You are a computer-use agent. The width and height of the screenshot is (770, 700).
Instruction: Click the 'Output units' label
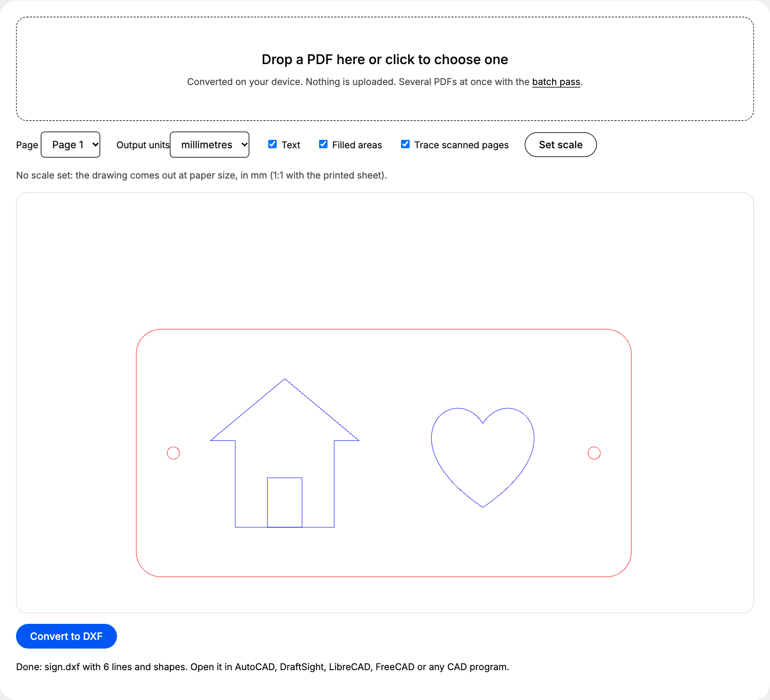click(143, 145)
